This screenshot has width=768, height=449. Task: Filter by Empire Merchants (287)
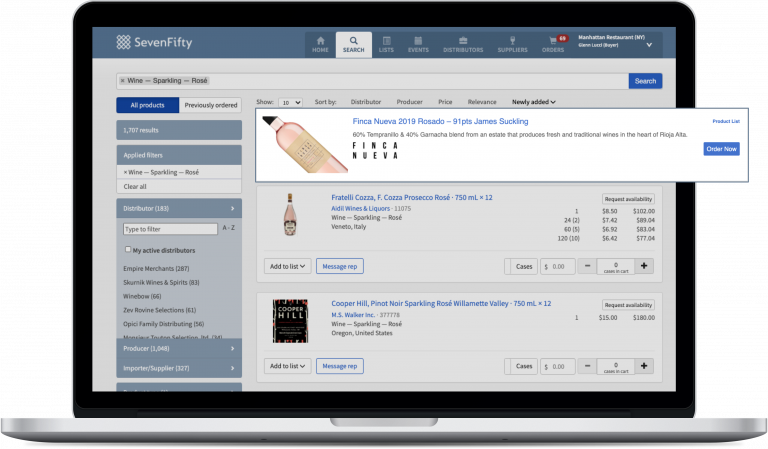156,268
